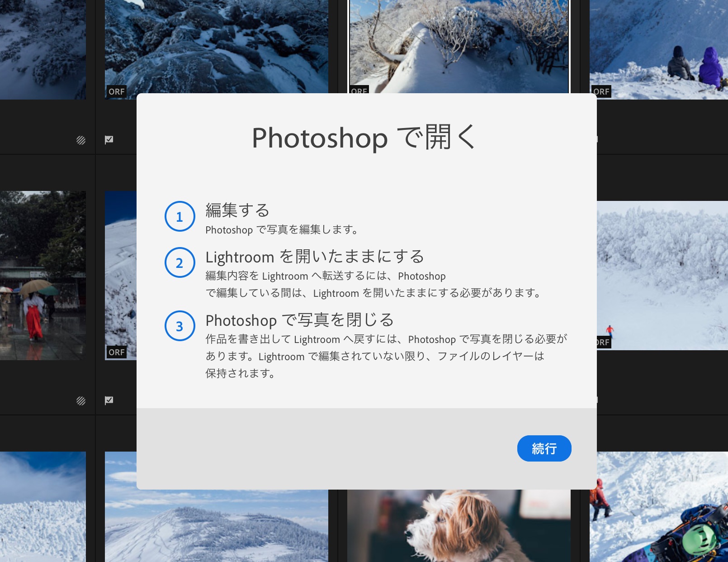Screen dimensions: 728x562
Task: Select the dog photo thumbnail
Action: click(459, 526)
